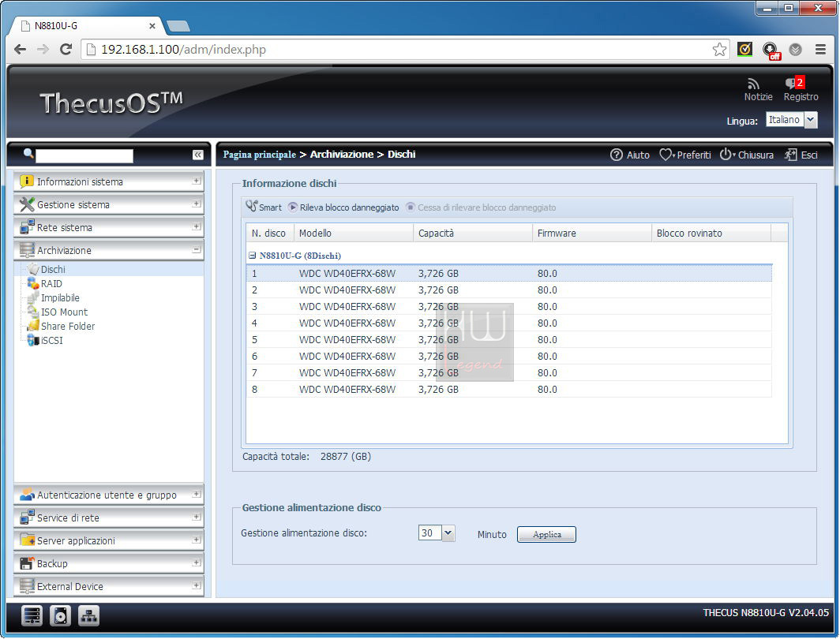Click the gray shield extension icon
This screenshot has height=639, width=840.
[796, 50]
